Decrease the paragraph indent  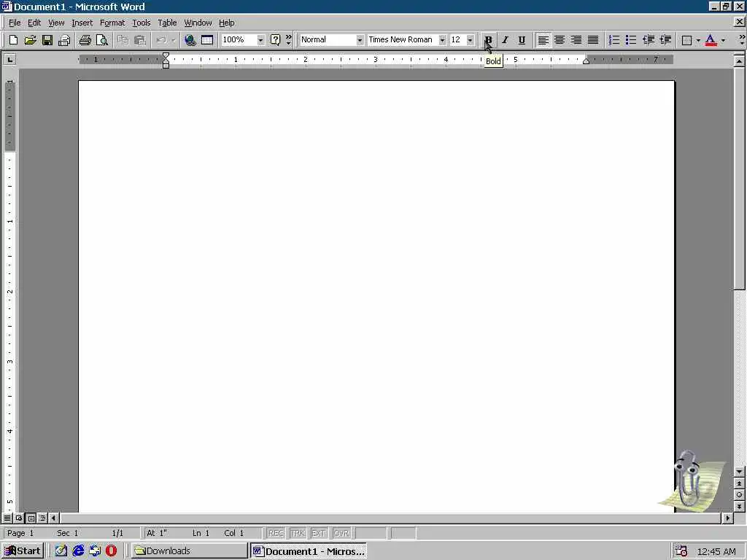click(649, 40)
